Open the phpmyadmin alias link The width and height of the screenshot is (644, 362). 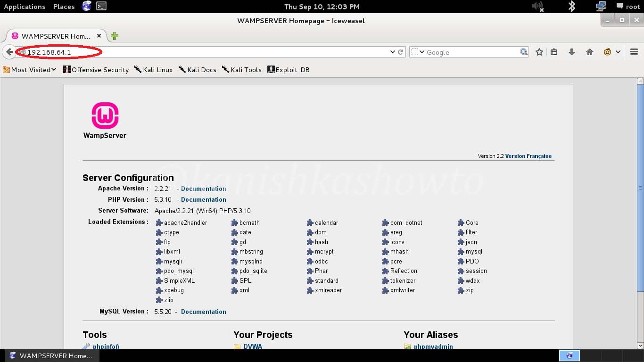(433, 347)
